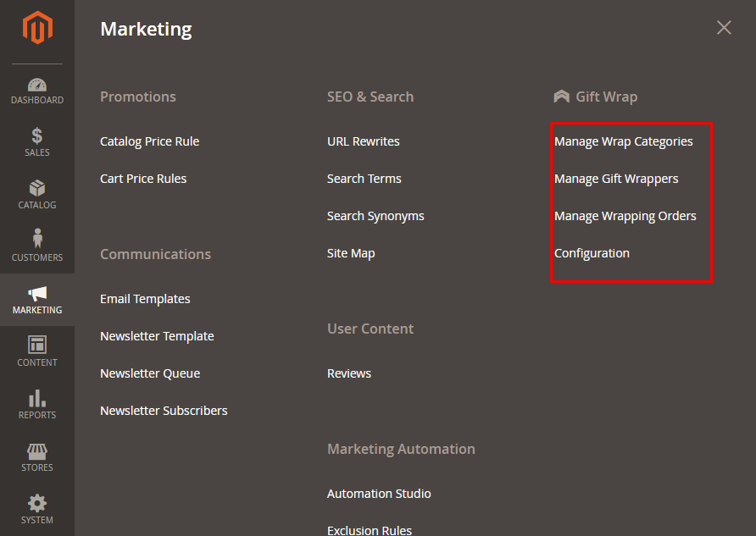Open Catalog Price Rule
Viewport: 756px width, 536px height.
149,141
